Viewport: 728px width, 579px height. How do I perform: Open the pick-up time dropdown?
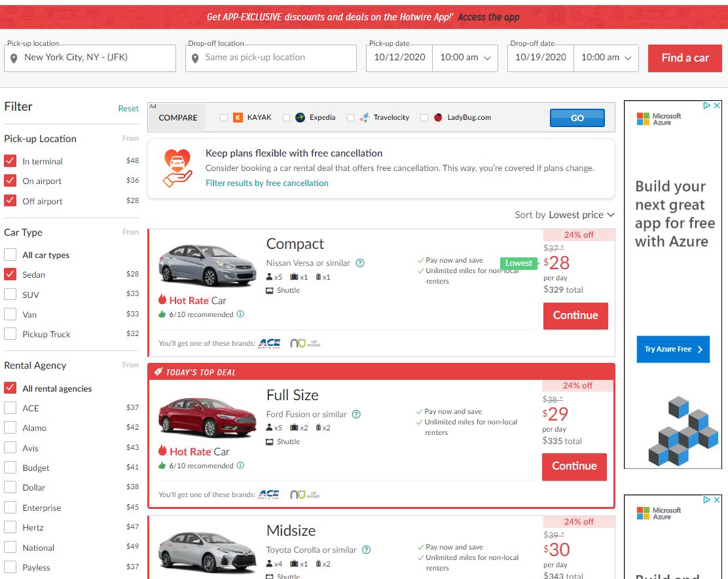pyautogui.click(x=465, y=58)
